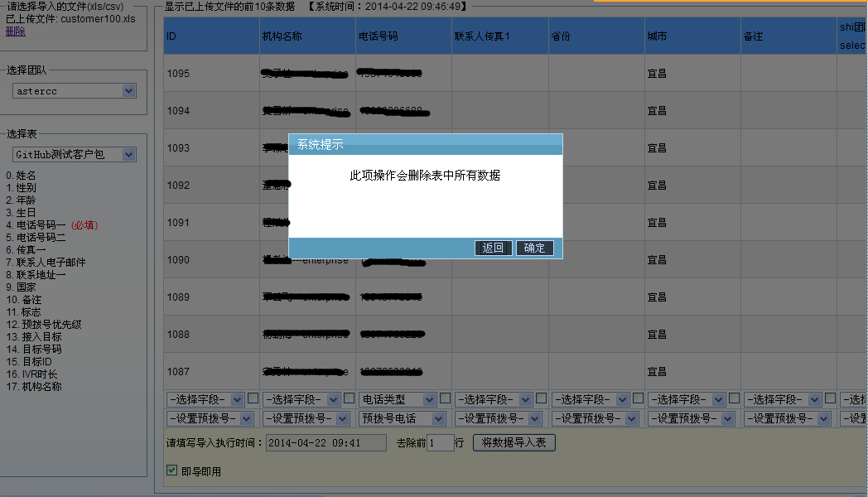868x497 pixels.
Task: Tick the checkbox beside 电话类型 dropdown
Action: tap(446, 398)
